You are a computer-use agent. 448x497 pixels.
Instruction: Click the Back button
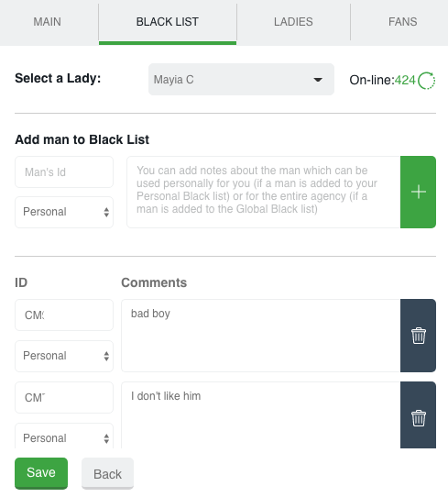pyautogui.click(x=107, y=474)
